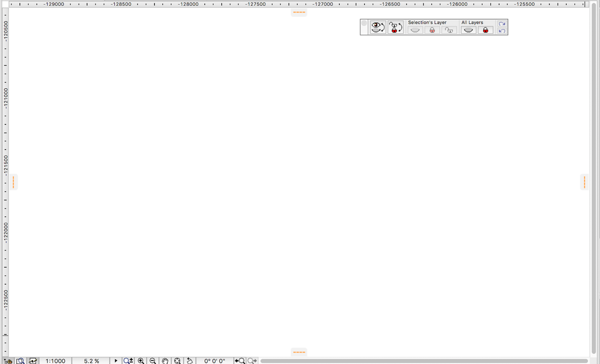This screenshot has width=600, height=364.
Task: Click right edge orange dashed handle
Action: point(584,182)
